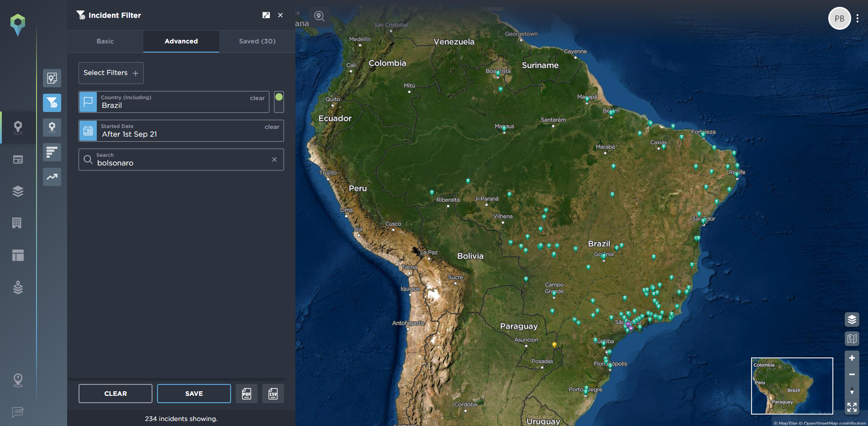
Task: Click the yellow incident marker near Asuncion
Action: click(x=554, y=345)
